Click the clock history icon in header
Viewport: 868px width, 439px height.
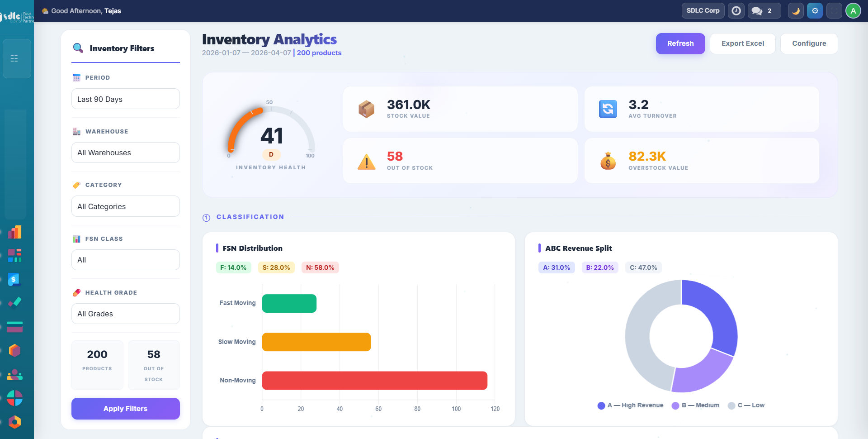pos(736,10)
